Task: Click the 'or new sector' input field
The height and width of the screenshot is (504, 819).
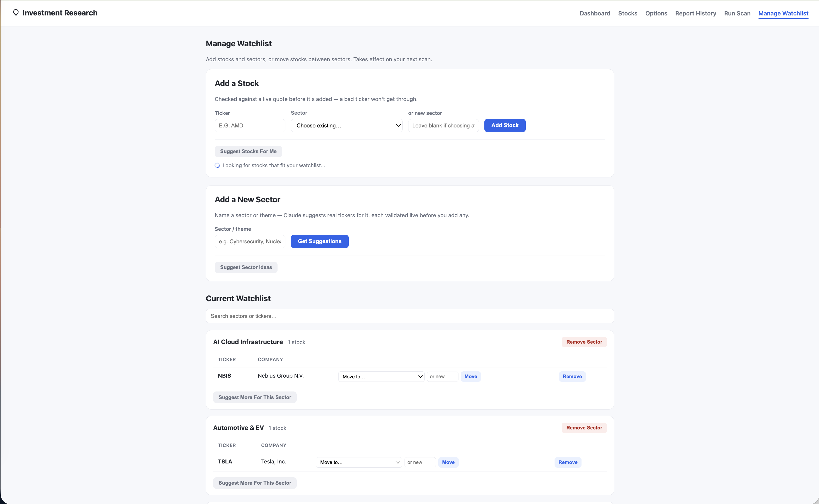Action: pos(443,125)
